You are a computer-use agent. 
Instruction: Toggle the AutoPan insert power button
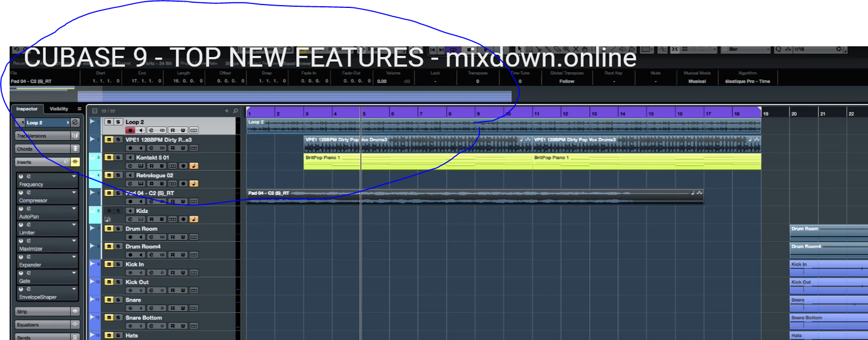point(21,209)
